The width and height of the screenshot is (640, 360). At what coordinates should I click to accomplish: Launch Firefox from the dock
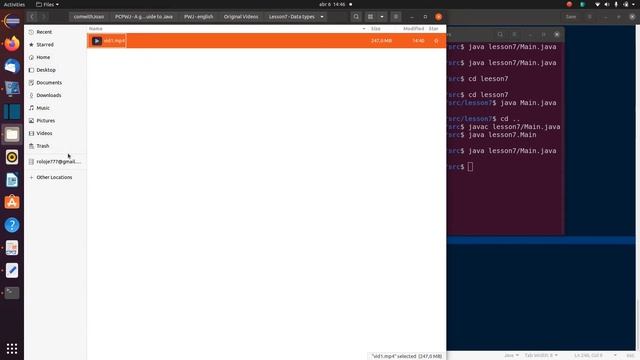coord(12,43)
